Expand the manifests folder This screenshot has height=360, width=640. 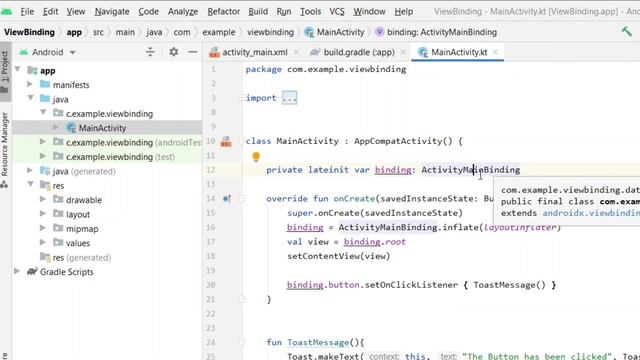click(x=29, y=84)
